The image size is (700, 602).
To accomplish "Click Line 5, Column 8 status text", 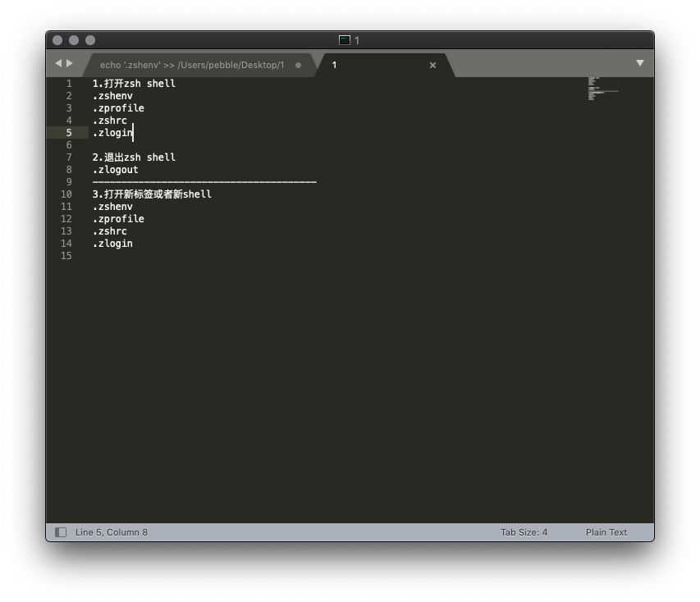I will 111,532.
